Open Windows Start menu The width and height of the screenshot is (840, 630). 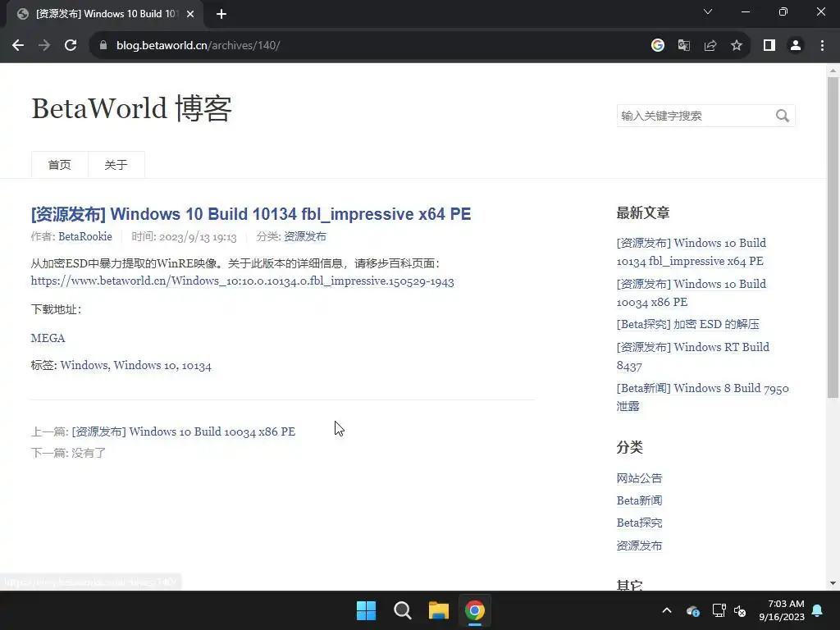click(367, 610)
